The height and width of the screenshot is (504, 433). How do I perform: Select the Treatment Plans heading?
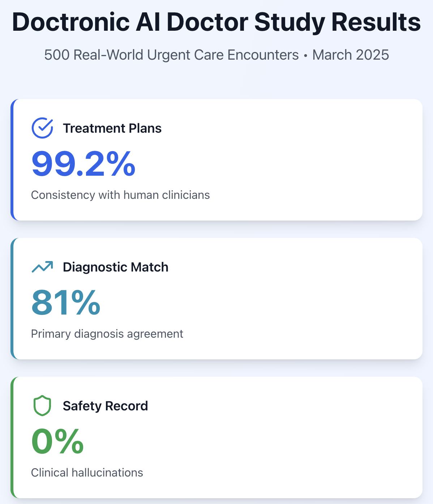point(112,128)
